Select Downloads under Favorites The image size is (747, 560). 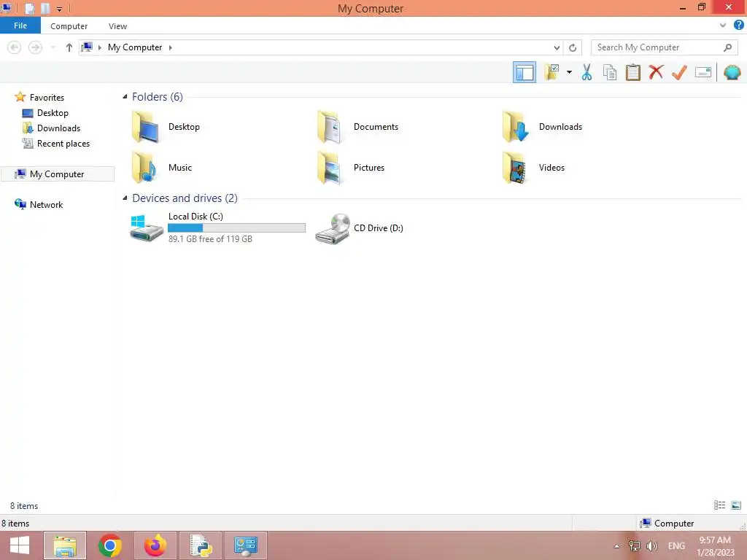pos(58,128)
